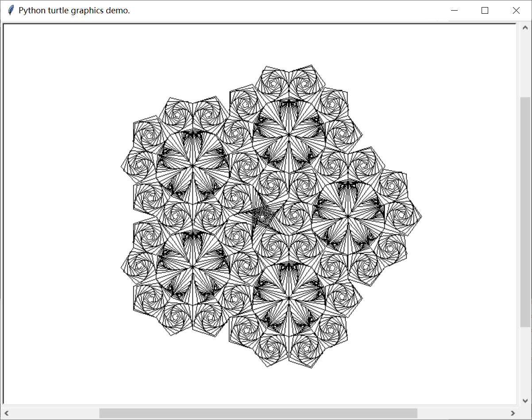Image resolution: width=532 pixels, height=420 pixels.
Task: Click the vertical scrollbar thumb
Action: [x=525, y=212]
